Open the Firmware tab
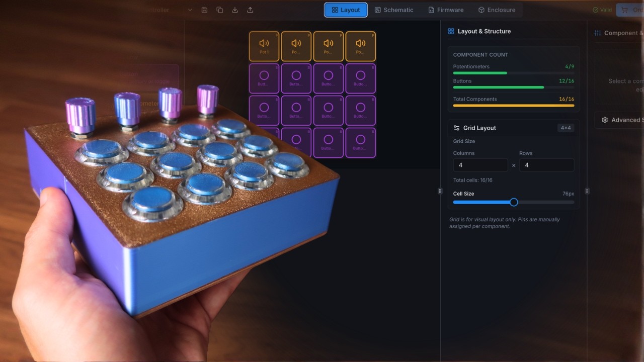This screenshot has width=644, height=362. pyautogui.click(x=446, y=10)
